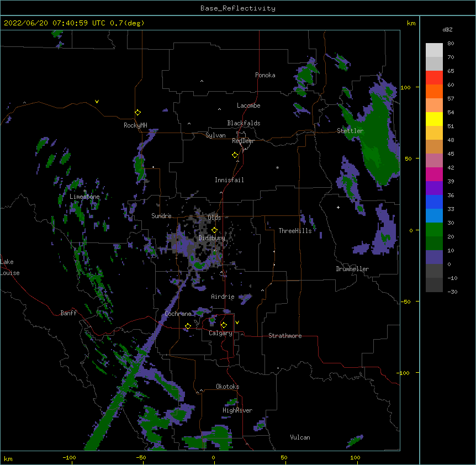476x465 pixels.
Task: Click the Innisfail label
Action: (x=229, y=180)
